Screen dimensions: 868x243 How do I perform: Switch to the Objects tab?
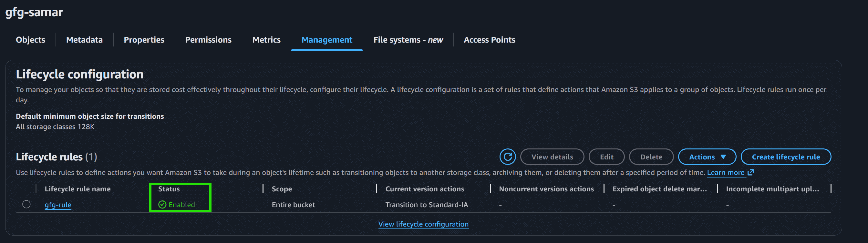pyautogui.click(x=30, y=40)
